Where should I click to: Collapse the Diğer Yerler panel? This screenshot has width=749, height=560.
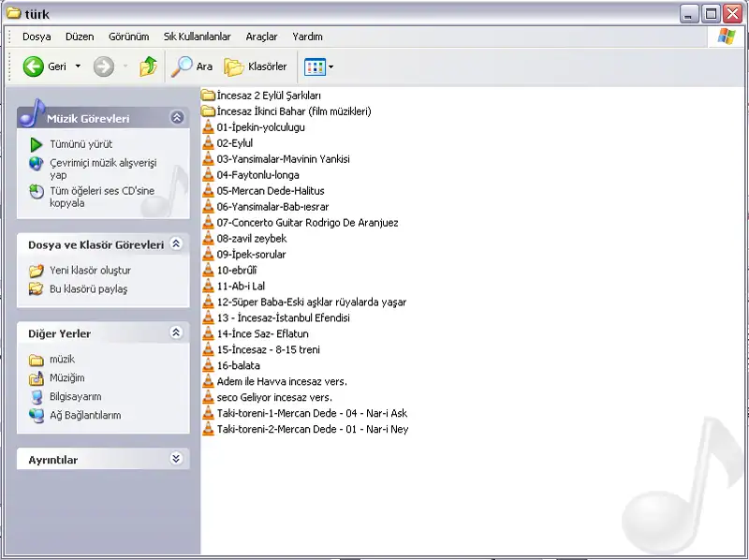click(176, 332)
